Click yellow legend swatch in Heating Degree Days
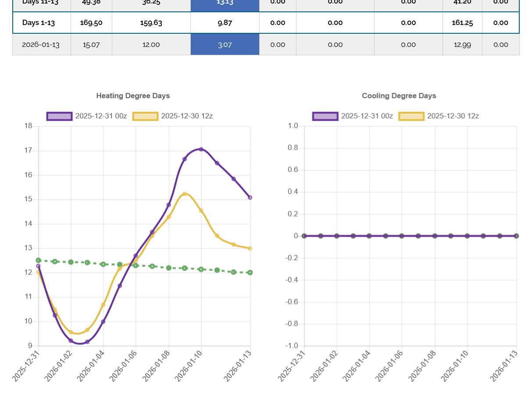Image resolution: width=532 pixels, height=395 pixels. [145, 116]
